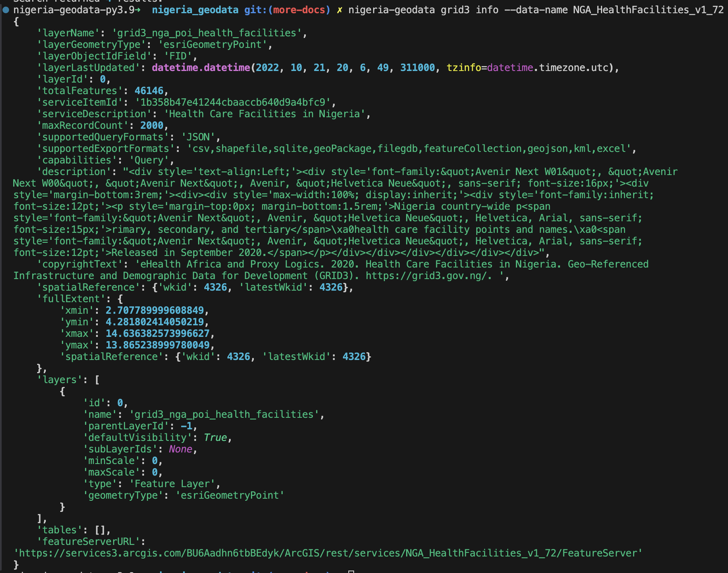The width and height of the screenshot is (728, 573).
Task: Click the nigeria_geodata directory name in prompt
Action: [195, 9]
